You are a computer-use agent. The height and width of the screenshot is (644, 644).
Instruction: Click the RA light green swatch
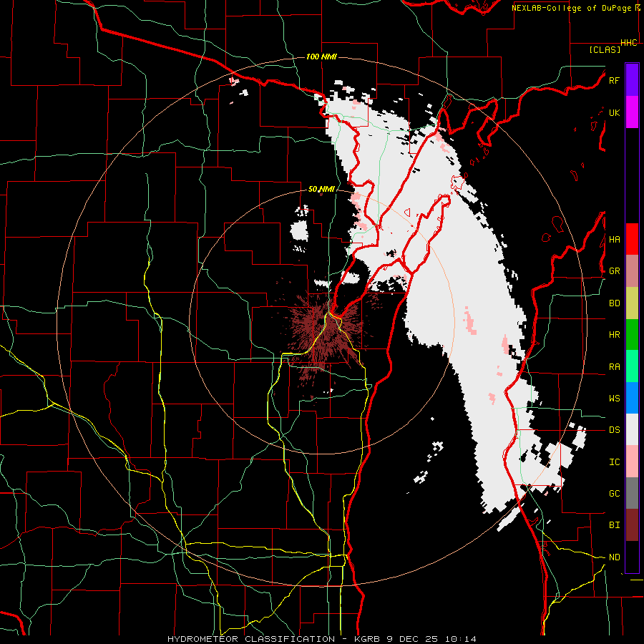(632, 366)
